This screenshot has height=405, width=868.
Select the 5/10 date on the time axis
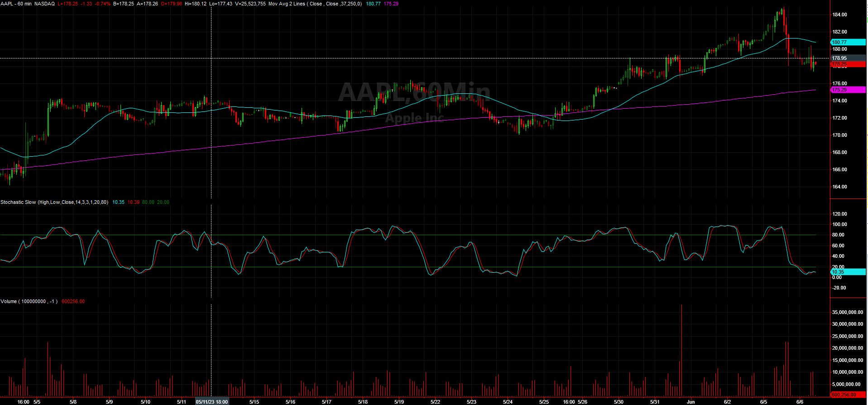click(x=145, y=402)
